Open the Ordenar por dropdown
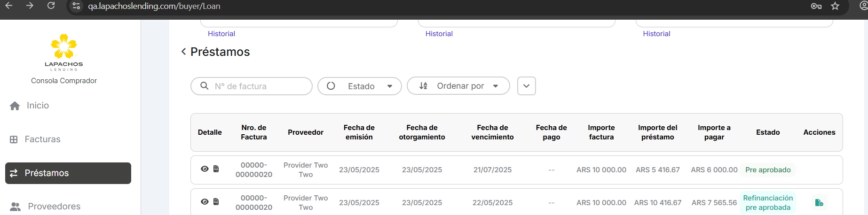868x215 pixels. click(458, 86)
